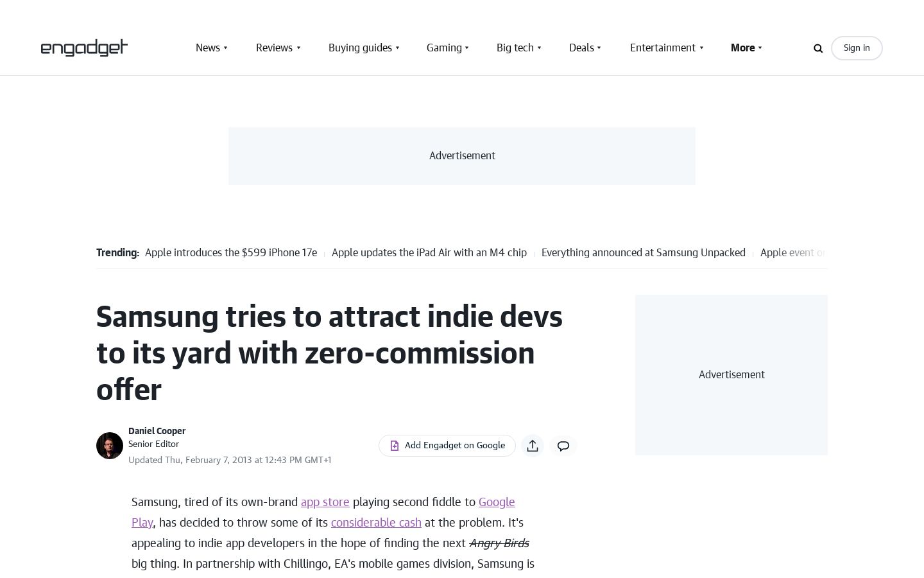Open the Entertainment menu
The image size is (924, 578).
pyautogui.click(x=663, y=48)
